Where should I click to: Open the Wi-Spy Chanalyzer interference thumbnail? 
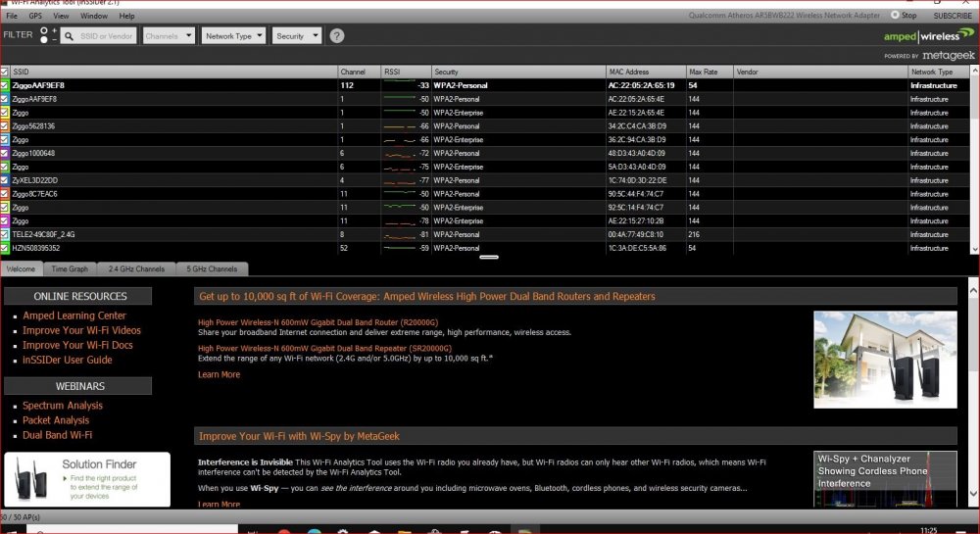click(x=885, y=479)
